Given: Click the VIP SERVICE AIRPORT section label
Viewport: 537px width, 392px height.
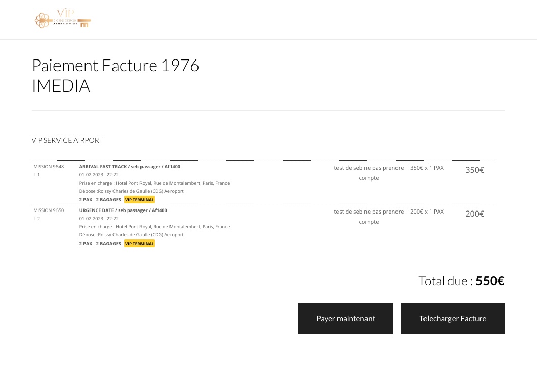Looking at the screenshot, I should click(67, 140).
